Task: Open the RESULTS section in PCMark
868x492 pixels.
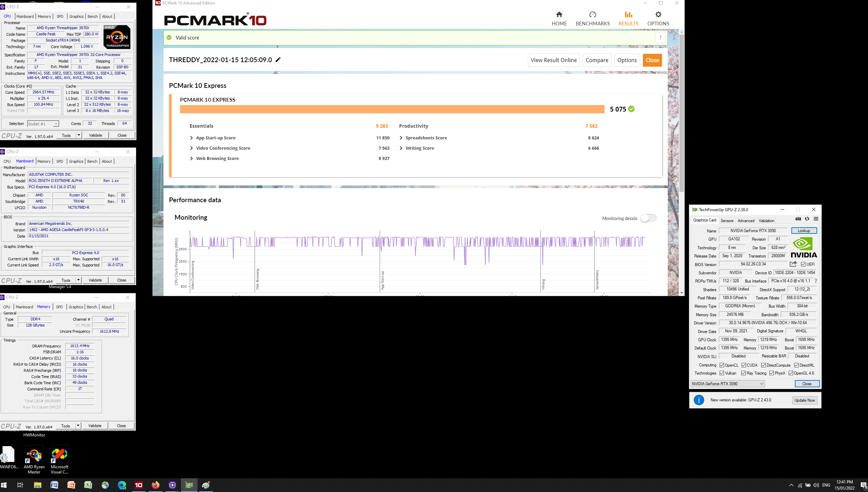Action: point(628,19)
